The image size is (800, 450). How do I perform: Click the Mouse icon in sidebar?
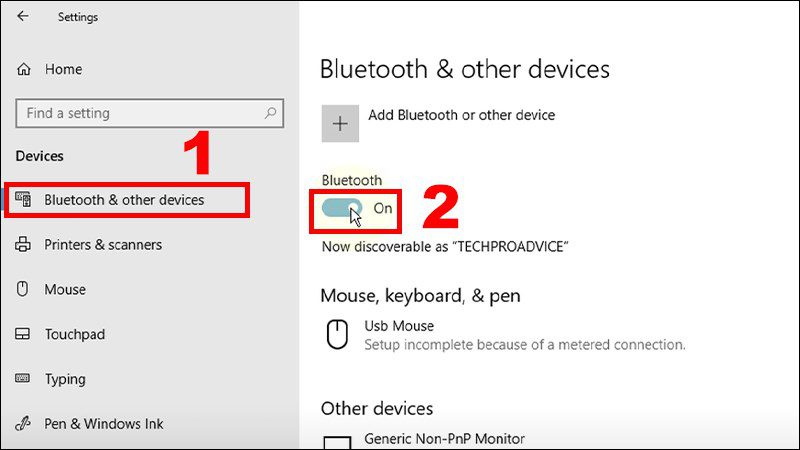pyautogui.click(x=23, y=290)
